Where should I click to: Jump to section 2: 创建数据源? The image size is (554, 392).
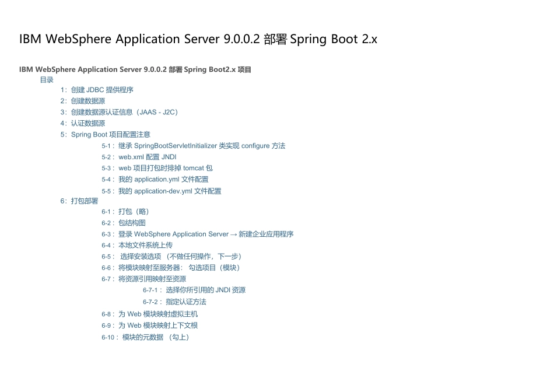click(x=83, y=101)
